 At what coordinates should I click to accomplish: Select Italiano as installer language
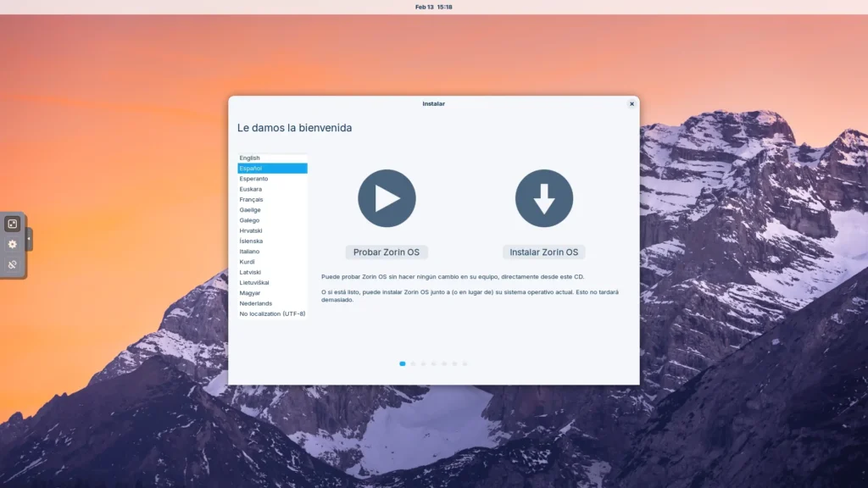pos(250,252)
